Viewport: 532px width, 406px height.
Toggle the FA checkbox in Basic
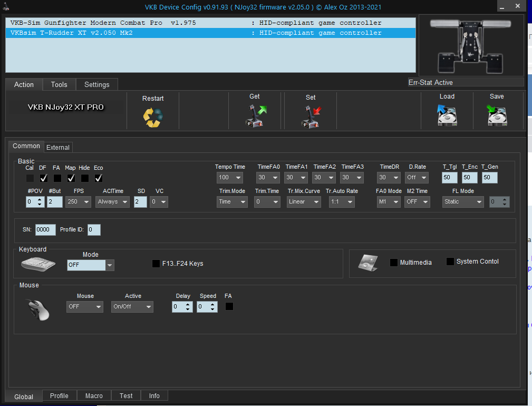pyautogui.click(x=57, y=178)
